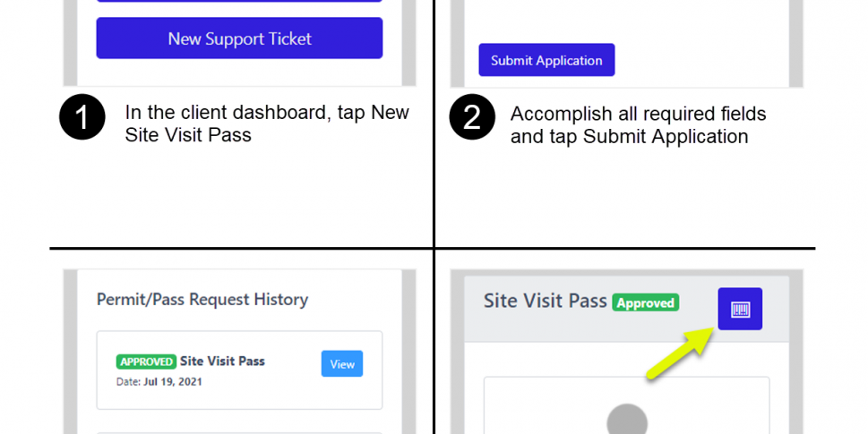Click the Site Visit Pass entry title in history
The width and height of the screenshot is (868, 434).
[x=222, y=362]
